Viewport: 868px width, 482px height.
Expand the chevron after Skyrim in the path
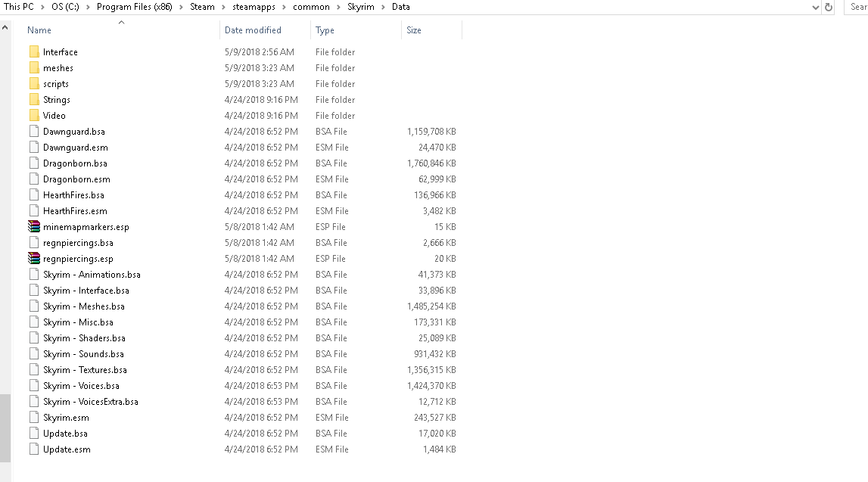[x=383, y=8]
